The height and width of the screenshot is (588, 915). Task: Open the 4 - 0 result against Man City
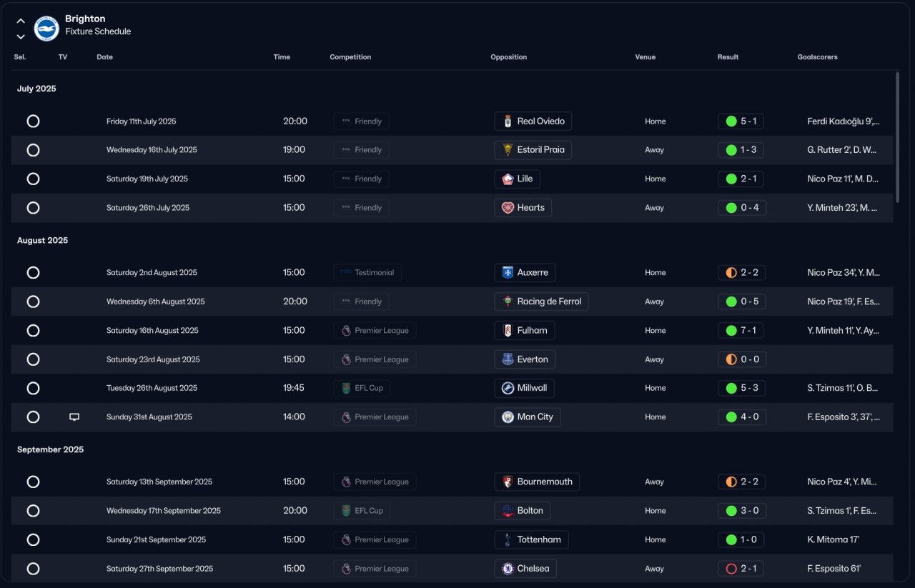coord(741,417)
